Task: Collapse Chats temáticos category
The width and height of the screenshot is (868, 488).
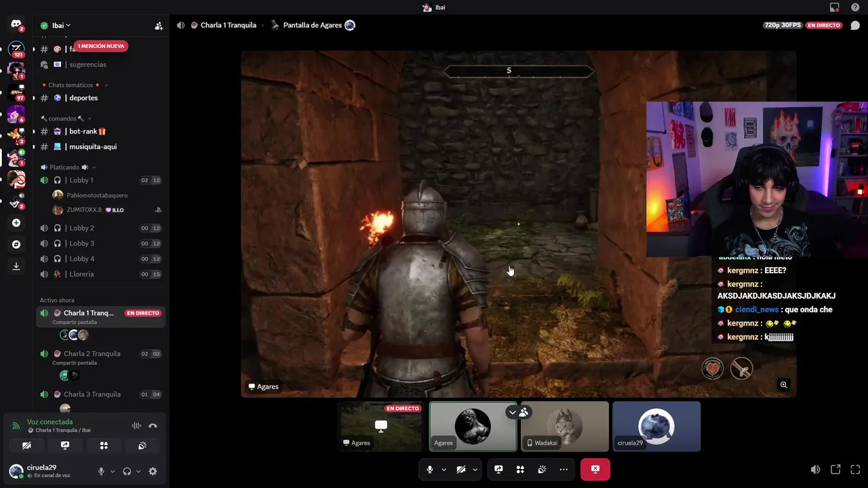Action: point(74,85)
